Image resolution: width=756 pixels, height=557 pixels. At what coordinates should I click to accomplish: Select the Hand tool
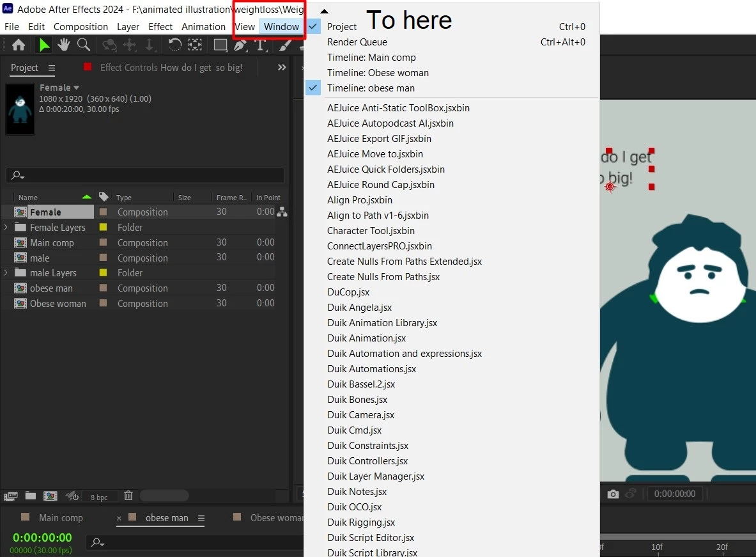[64, 45]
